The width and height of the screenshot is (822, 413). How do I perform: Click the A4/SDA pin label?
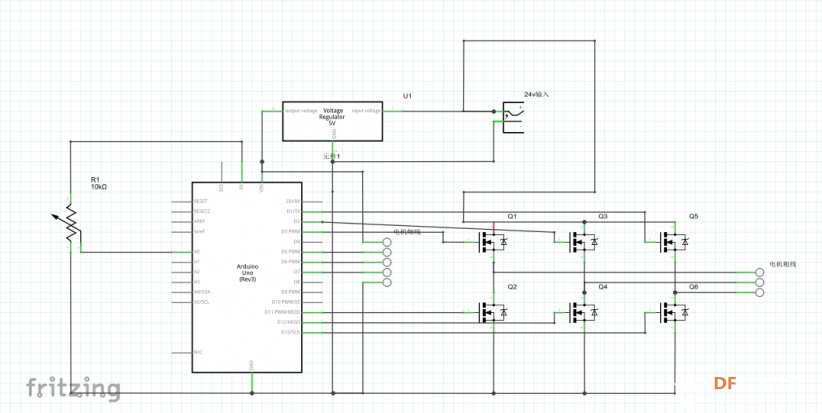point(201,292)
